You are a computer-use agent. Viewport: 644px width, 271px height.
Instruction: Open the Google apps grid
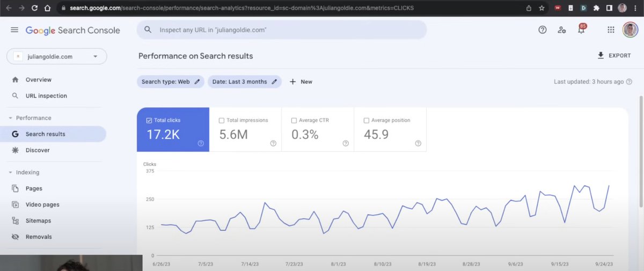click(x=611, y=30)
